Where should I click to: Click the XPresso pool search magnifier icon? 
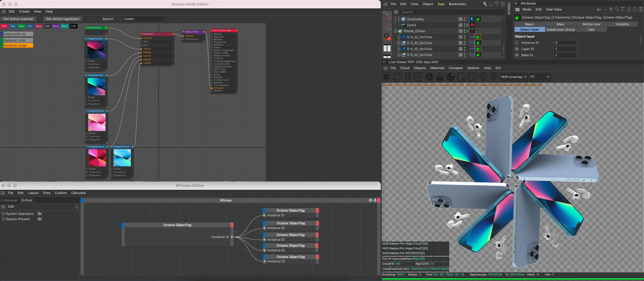(76, 207)
